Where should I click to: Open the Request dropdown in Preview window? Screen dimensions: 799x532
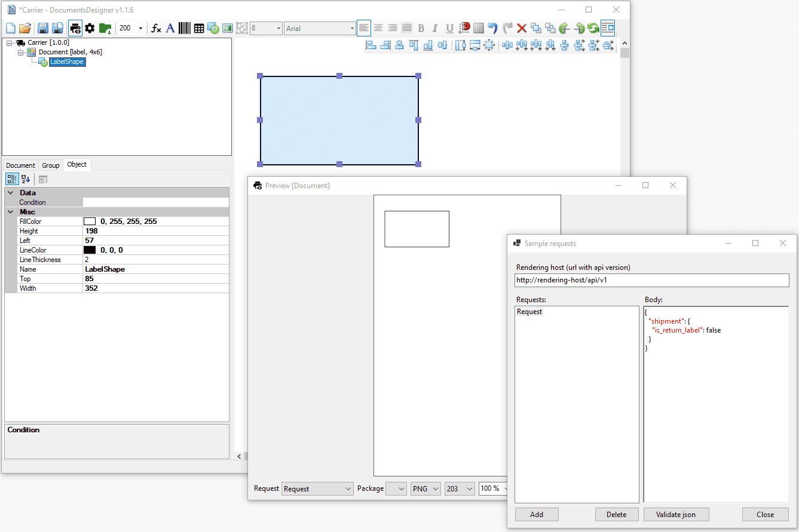[317, 488]
